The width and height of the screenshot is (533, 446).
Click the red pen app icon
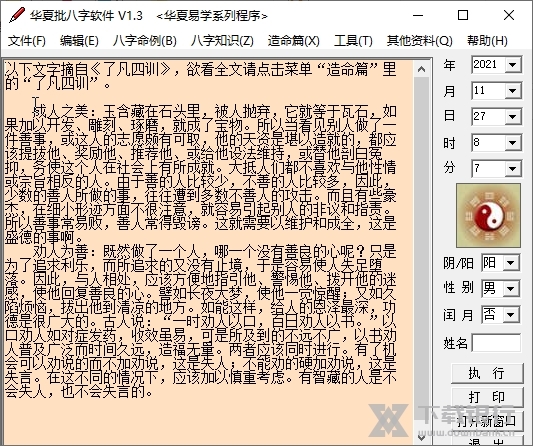16,15
